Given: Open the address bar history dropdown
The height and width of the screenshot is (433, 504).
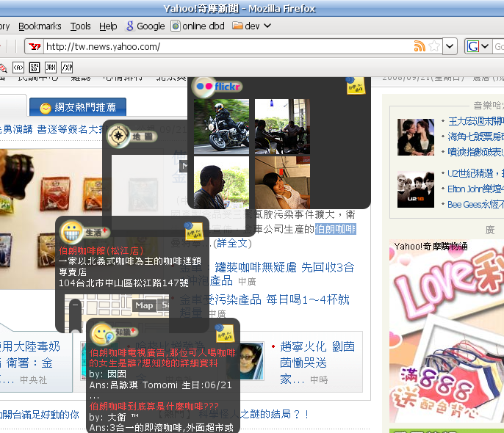Looking at the screenshot, I should click(x=450, y=46).
